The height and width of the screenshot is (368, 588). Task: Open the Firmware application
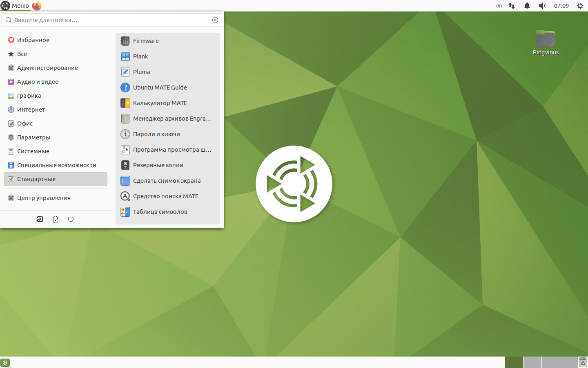168,41
